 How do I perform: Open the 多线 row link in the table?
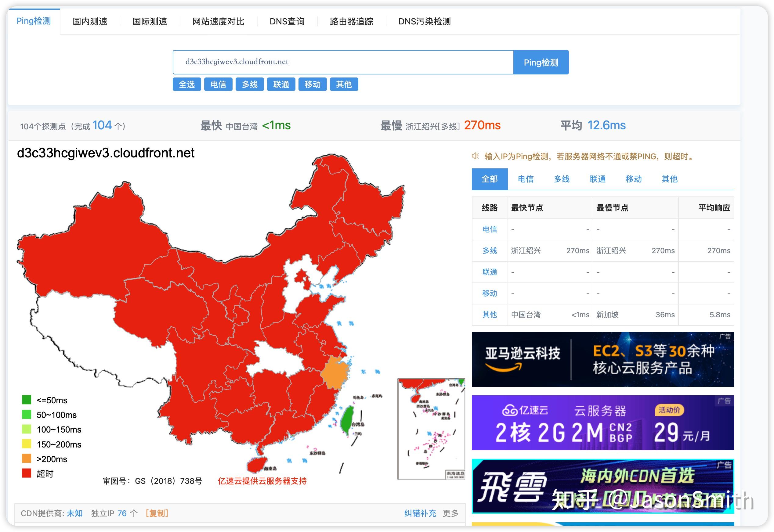tap(490, 251)
